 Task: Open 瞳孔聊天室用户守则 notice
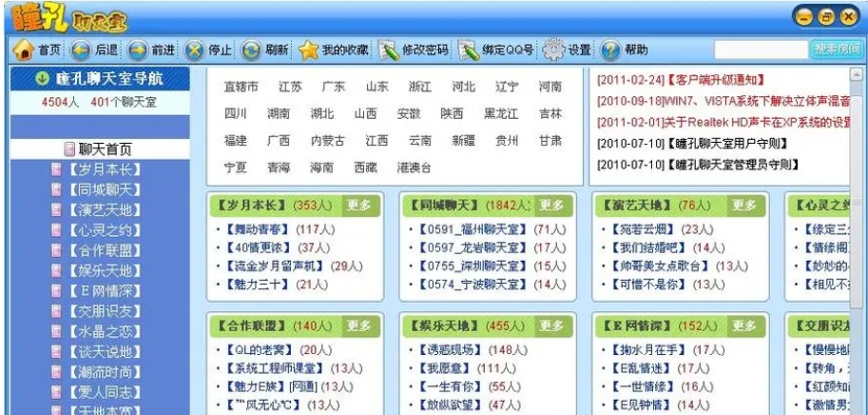[x=692, y=144]
